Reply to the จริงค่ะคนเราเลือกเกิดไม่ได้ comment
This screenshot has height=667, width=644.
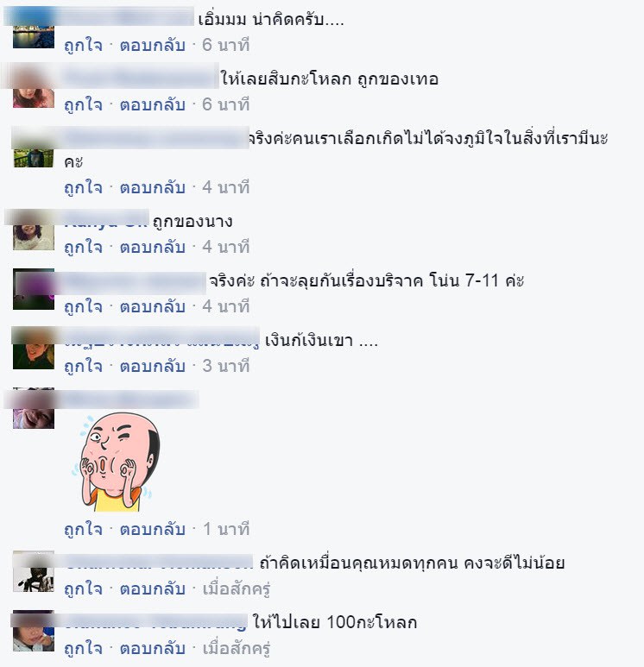pyautogui.click(x=153, y=187)
